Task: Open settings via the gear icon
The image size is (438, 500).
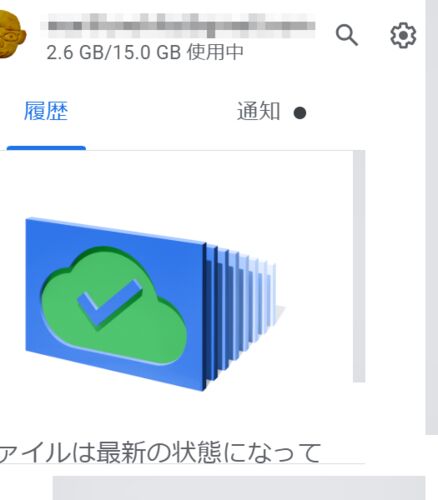Action: tap(403, 35)
